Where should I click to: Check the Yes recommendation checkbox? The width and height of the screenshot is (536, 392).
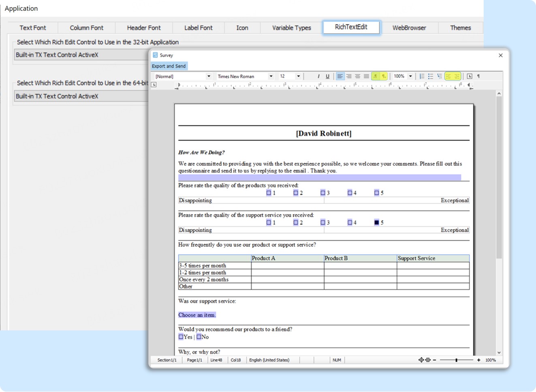click(x=181, y=337)
